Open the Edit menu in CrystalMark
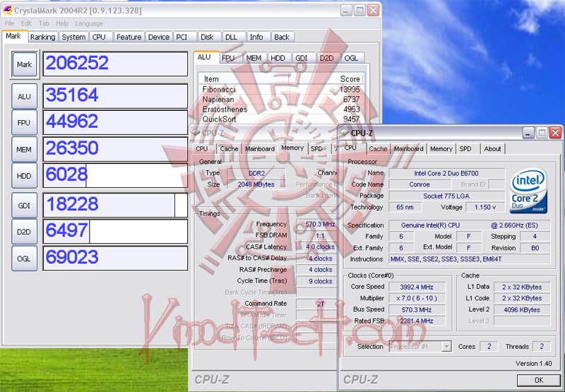The width and height of the screenshot is (565, 392). point(26,23)
